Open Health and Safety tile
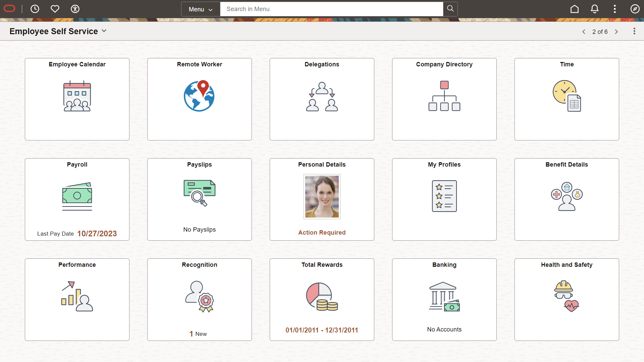 coord(567,299)
